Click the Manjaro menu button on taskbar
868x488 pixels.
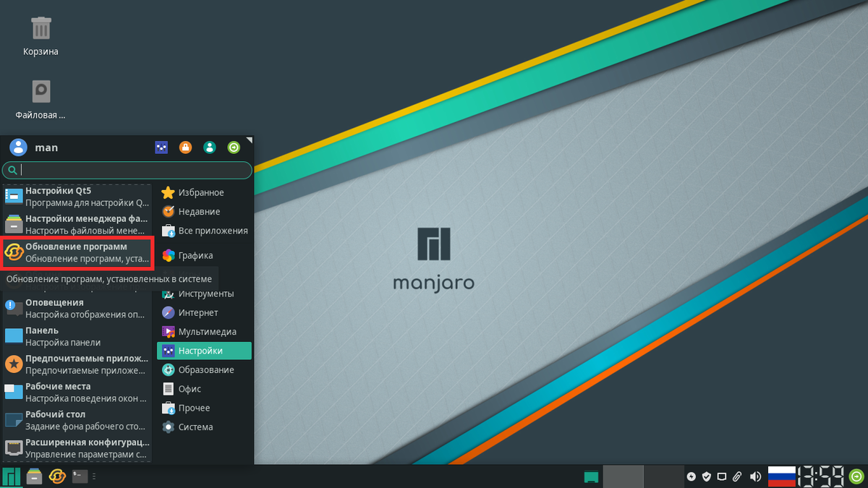tap(12, 476)
